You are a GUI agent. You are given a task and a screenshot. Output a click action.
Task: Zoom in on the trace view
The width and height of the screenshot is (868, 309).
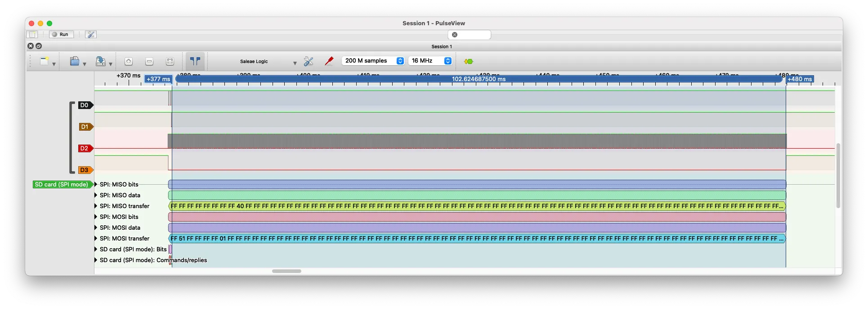pos(129,61)
